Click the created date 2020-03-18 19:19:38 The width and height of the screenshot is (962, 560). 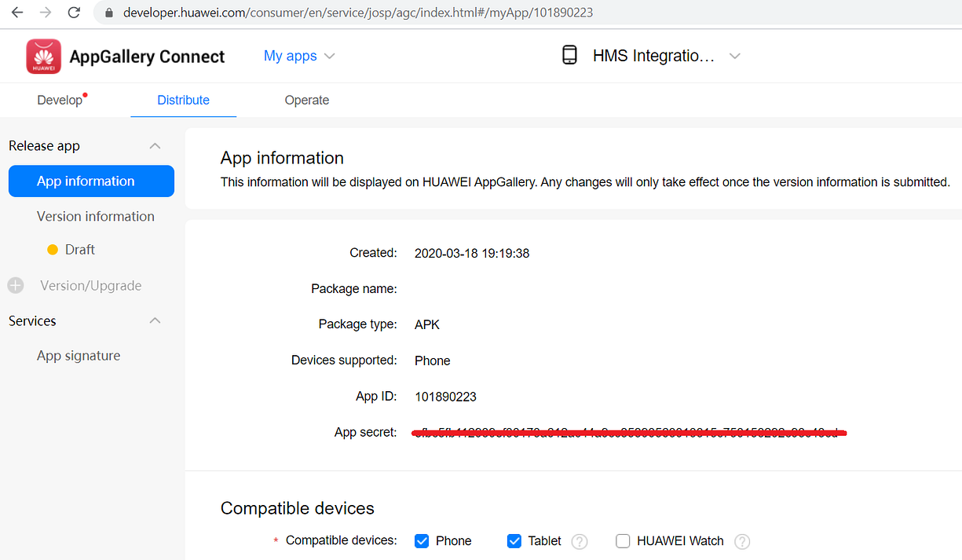pos(472,253)
